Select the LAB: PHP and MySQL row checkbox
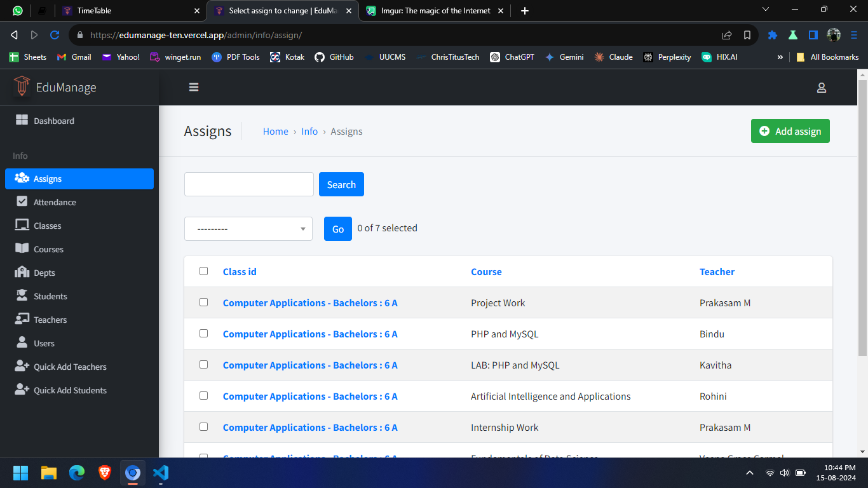868x488 pixels. point(203,364)
